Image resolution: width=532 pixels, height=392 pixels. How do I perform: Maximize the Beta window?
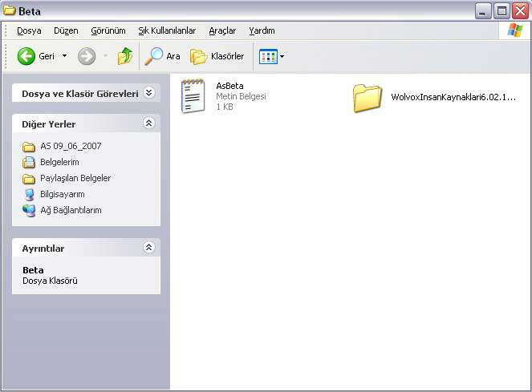pyautogui.click(x=502, y=11)
